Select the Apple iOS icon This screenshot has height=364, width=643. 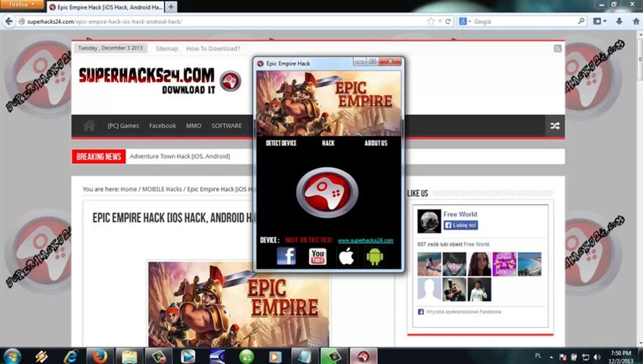tap(346, 256)
